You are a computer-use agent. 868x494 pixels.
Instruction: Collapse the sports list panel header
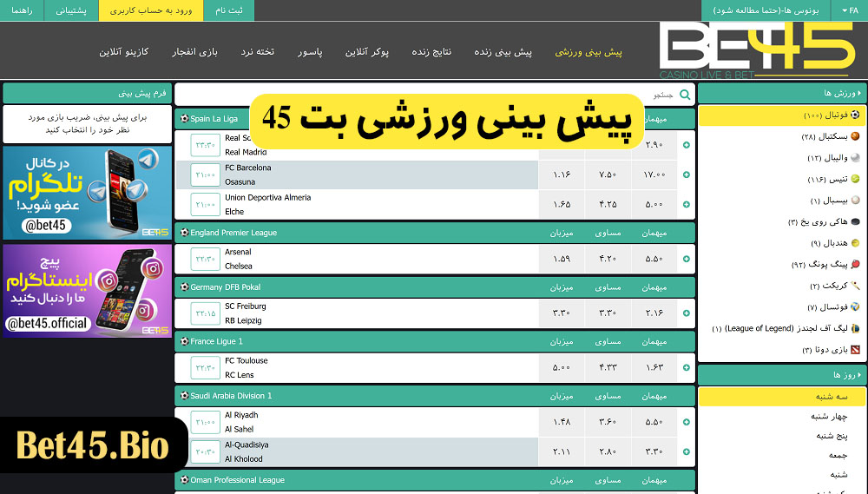coord(781,93)
